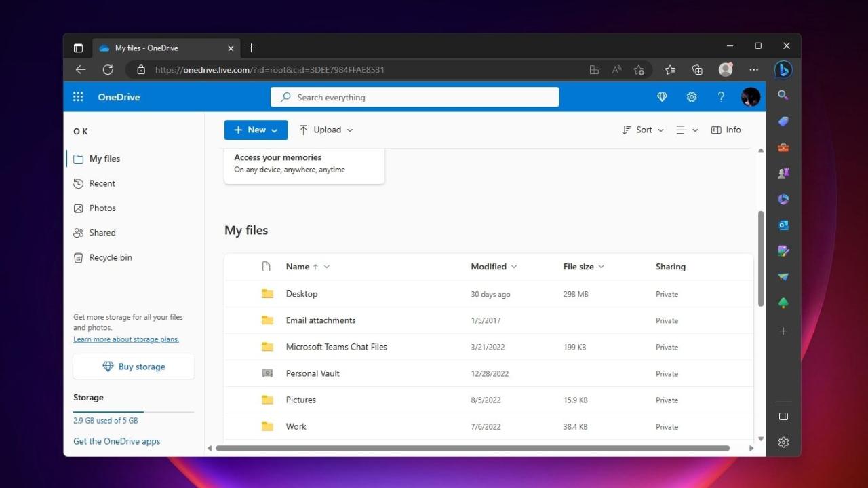This screenshot has height=488, width=868.
Task: Open new browser tab
Action: click(251, 48)
